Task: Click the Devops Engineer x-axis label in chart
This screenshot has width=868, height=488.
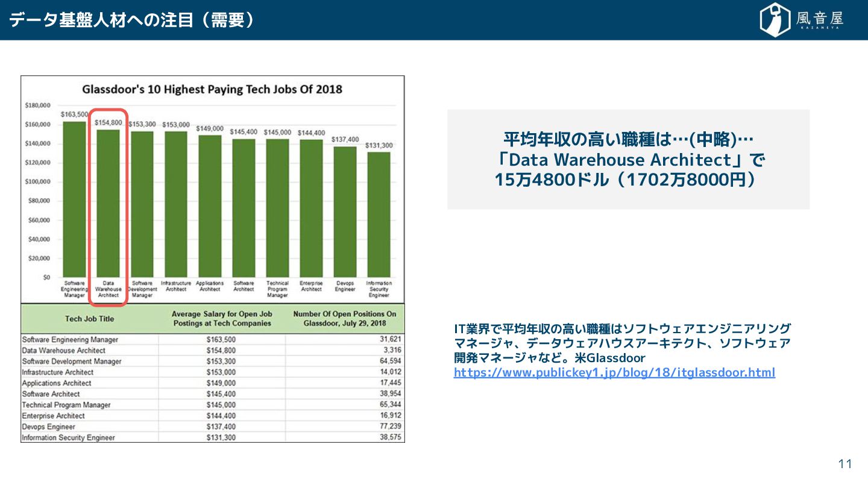Action: pyautogui.click(x=345, y=286)
